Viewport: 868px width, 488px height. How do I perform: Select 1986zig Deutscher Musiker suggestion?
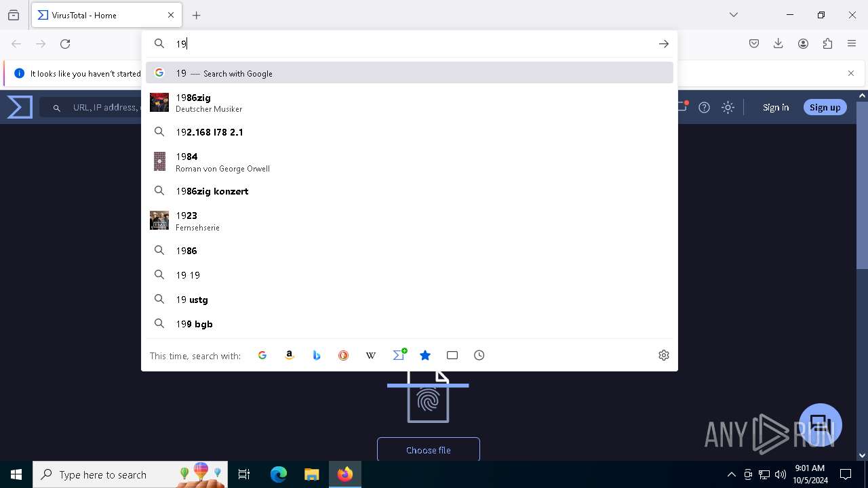point(410,102)
